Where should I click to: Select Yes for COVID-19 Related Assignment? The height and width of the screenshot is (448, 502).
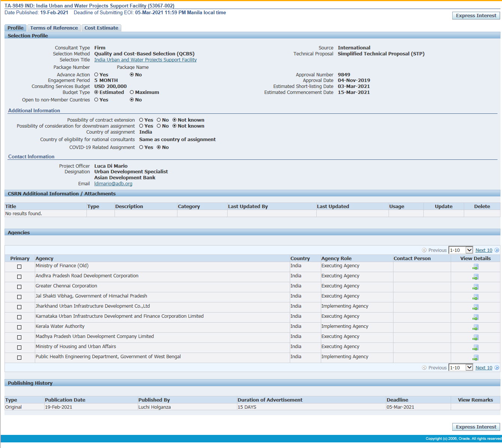coord(141,147)
